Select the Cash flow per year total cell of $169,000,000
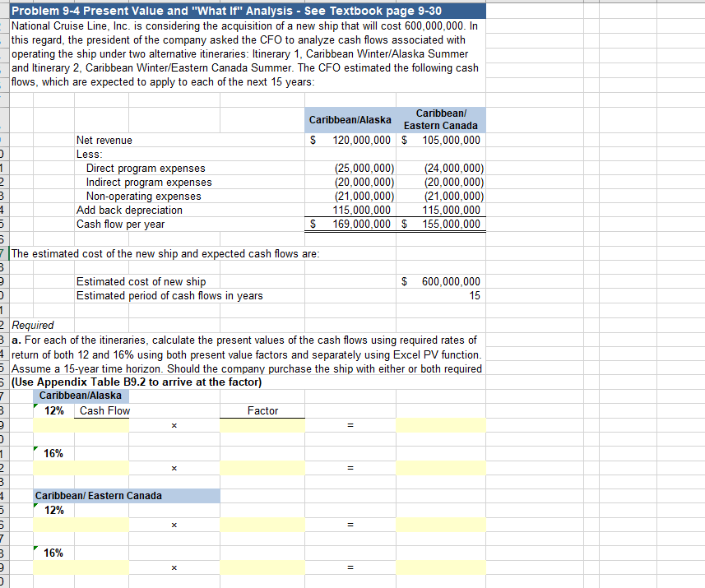Viewport: 705px width, 588px height. 362,223
